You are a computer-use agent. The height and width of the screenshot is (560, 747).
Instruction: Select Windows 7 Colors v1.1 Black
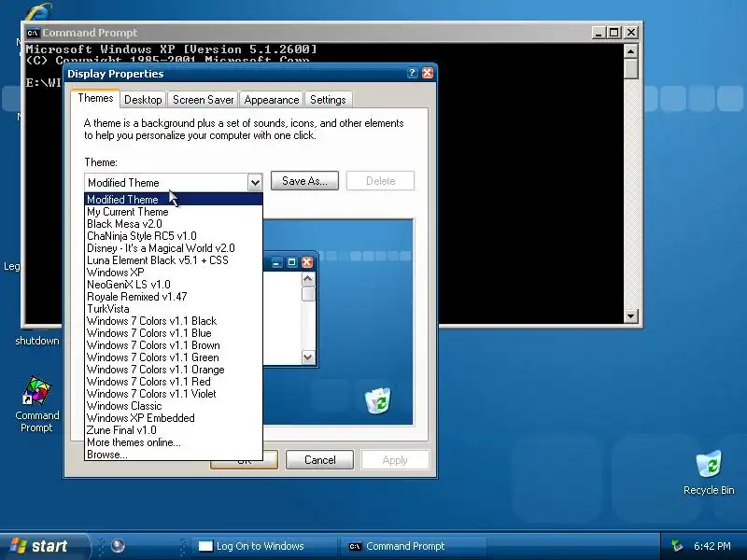[x=174, y=321]
